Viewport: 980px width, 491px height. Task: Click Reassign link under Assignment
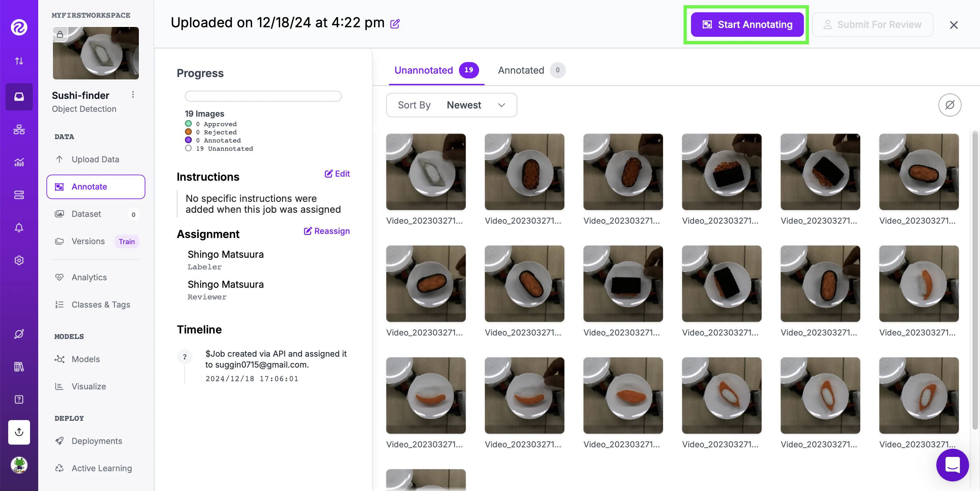click(x=327, y=231)
